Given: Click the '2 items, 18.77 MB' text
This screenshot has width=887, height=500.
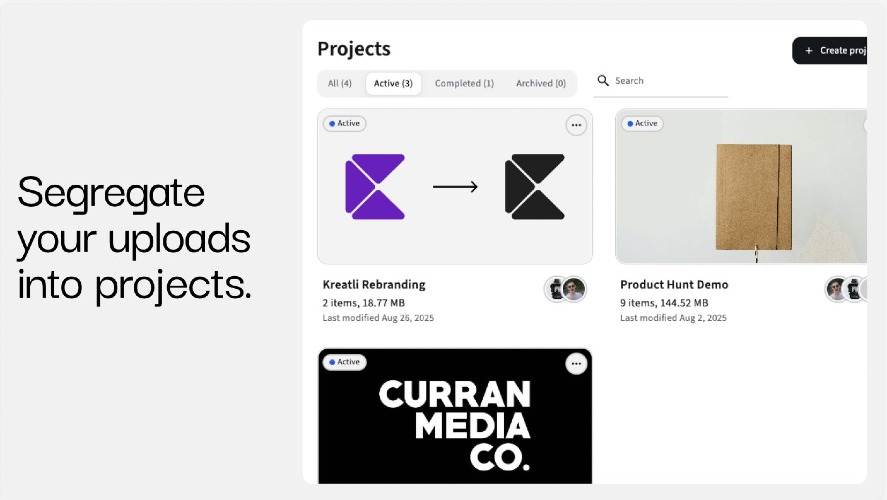Looking at the screenshot, I should (x=364, y=303).
